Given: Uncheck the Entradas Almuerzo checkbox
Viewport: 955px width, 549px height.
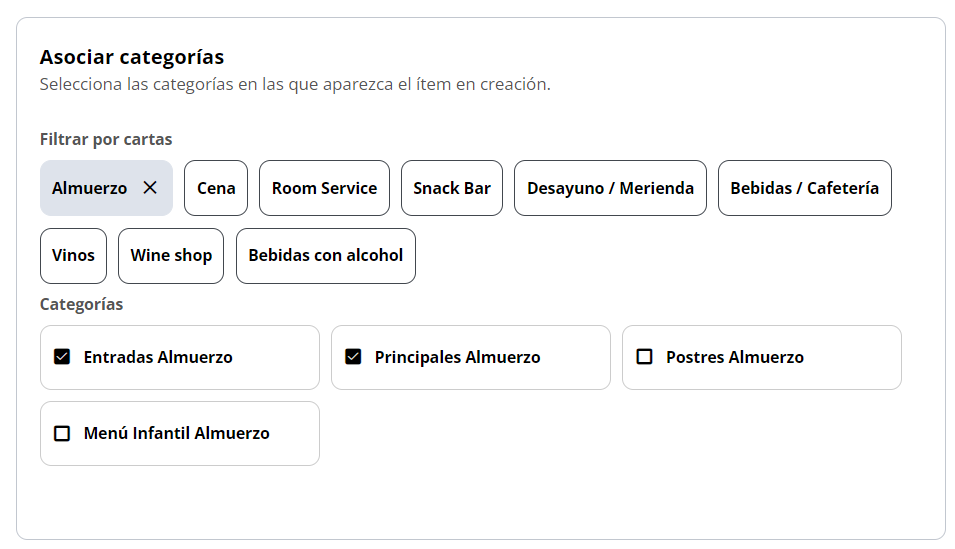Looking at the screenshot, I should (x=62, y=357).
